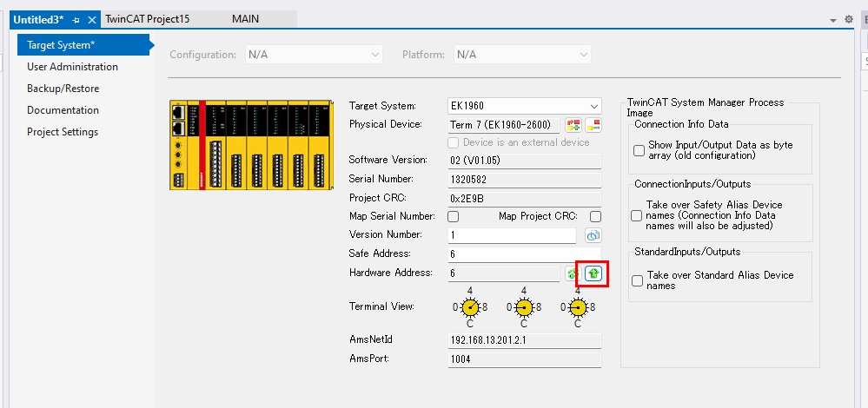
Task: Open the Documentation page
Action: click(63, 110)
